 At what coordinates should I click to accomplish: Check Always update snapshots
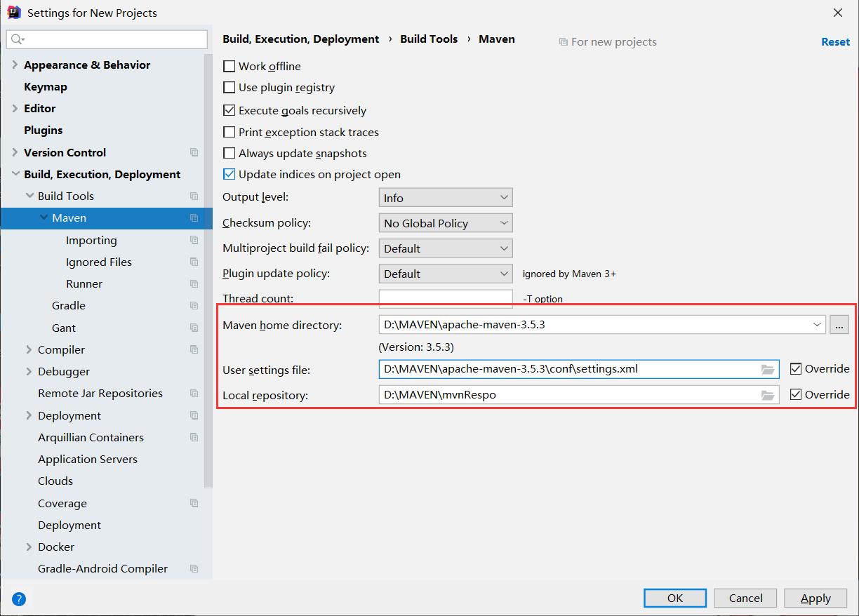tap(229, 153)
